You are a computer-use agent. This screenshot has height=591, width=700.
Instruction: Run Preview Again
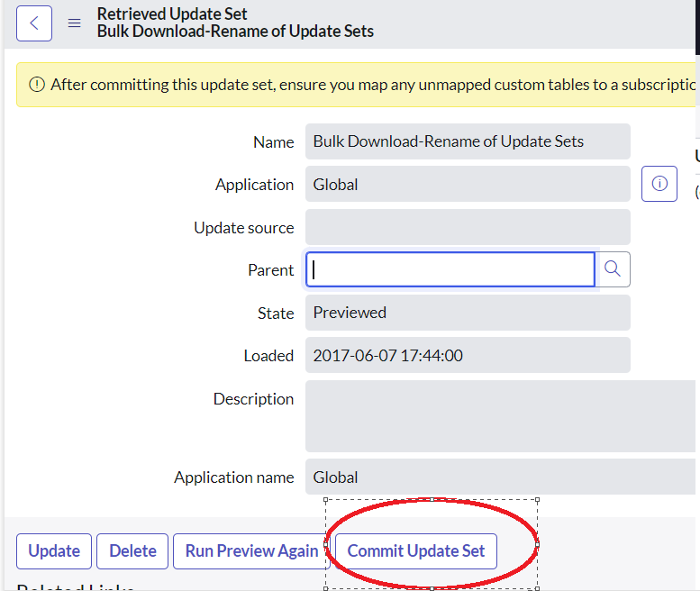[251, 550]
